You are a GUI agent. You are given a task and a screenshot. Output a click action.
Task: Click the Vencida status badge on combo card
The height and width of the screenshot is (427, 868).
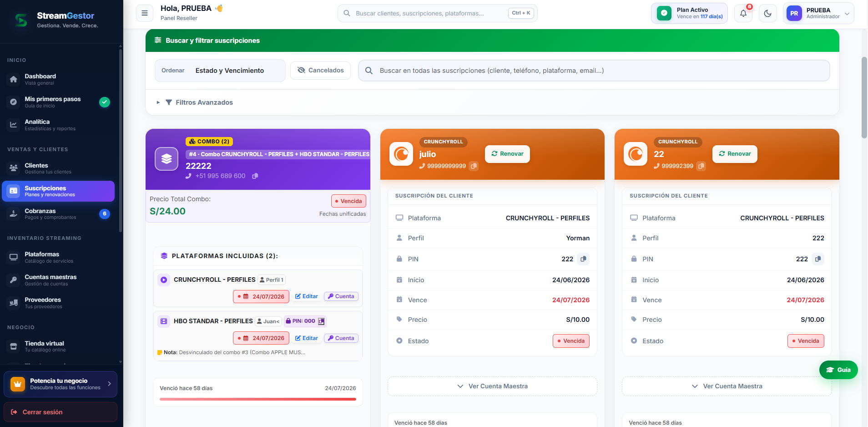tap(348, 201)
